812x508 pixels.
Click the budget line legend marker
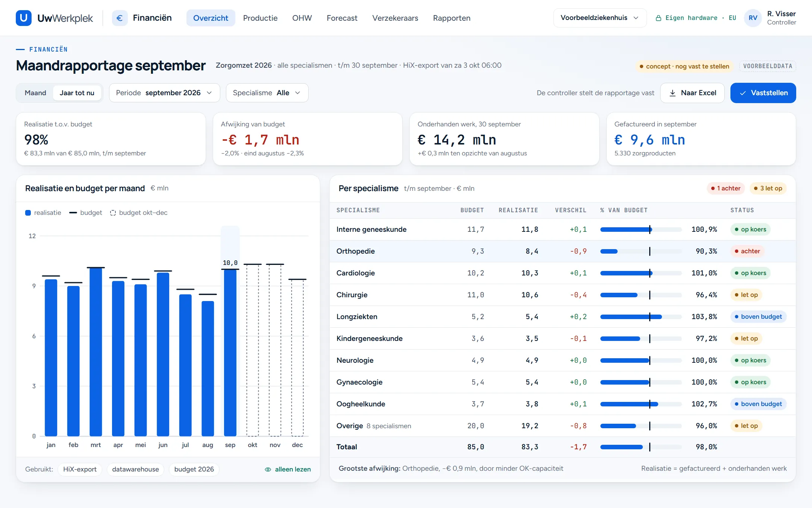73,213
